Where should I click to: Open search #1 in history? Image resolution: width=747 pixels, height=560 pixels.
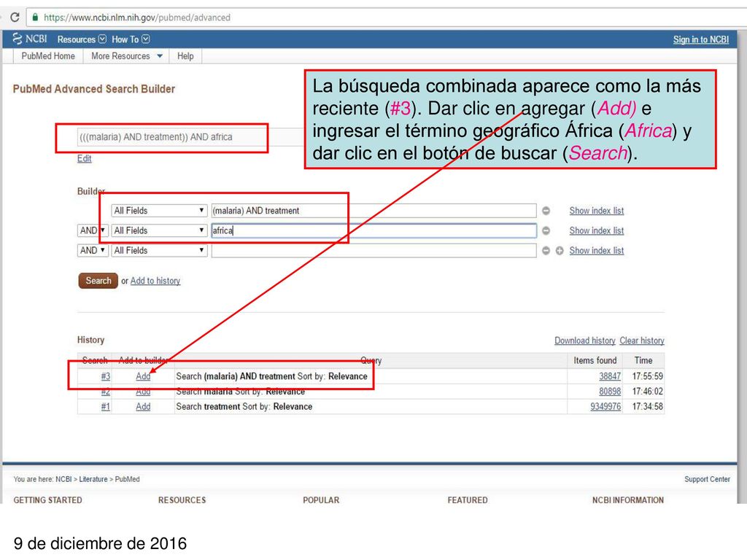click(x=105, y=407)
